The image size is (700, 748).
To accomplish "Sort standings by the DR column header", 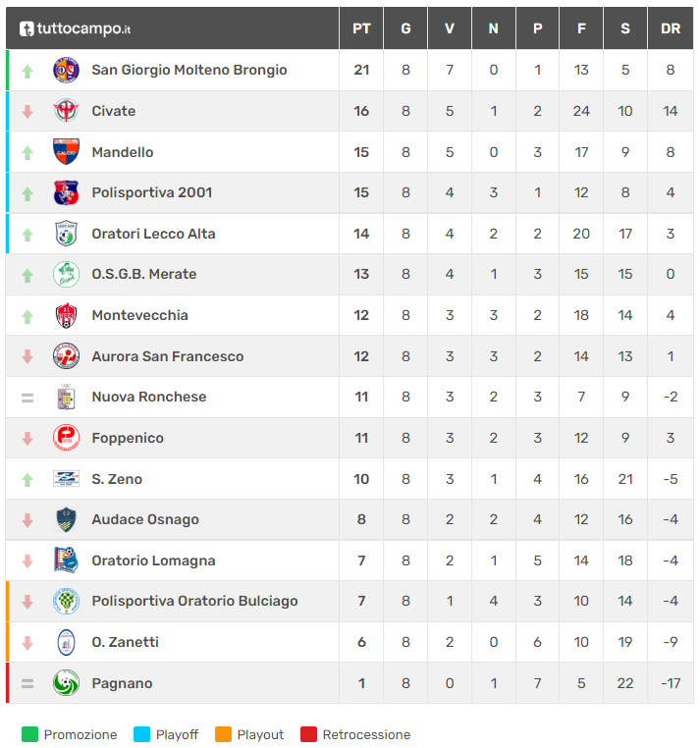I will 671,28.
